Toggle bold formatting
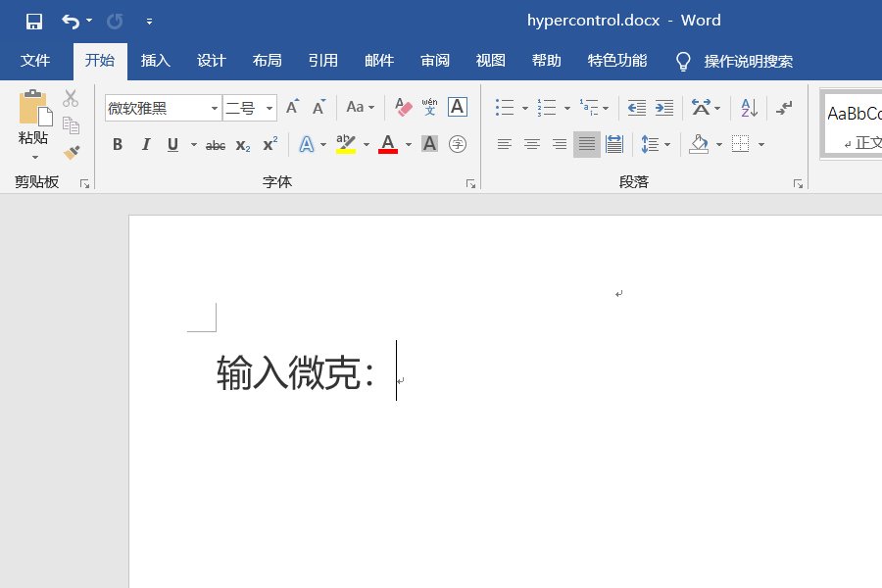Screen dimensions: 882x588 point(118,144)
